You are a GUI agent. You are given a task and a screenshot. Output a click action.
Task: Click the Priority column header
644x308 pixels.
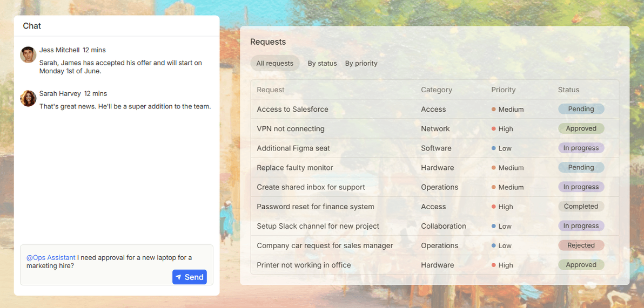(x=503, y=90)
